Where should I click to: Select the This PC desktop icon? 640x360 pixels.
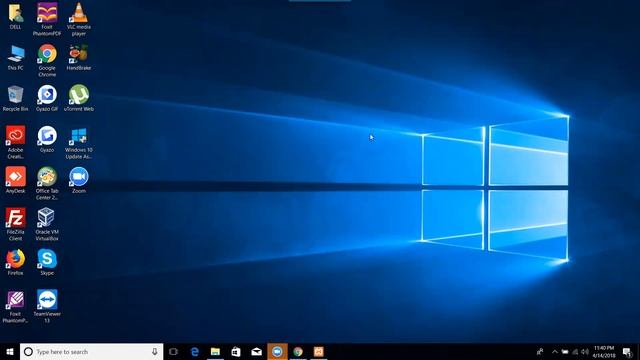16,58
